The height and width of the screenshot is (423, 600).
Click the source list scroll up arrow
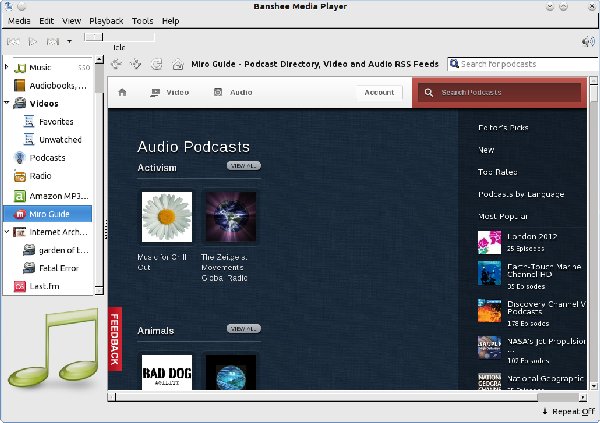tap(99, 59)
